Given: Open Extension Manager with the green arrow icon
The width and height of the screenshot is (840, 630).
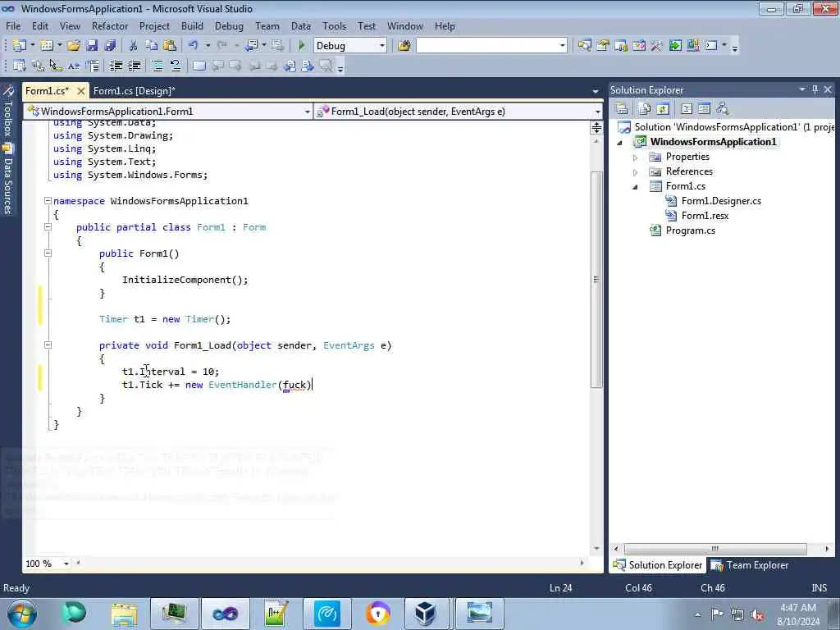Looking at the screenshot, I should pyautogui.click(x=675, y=46).
